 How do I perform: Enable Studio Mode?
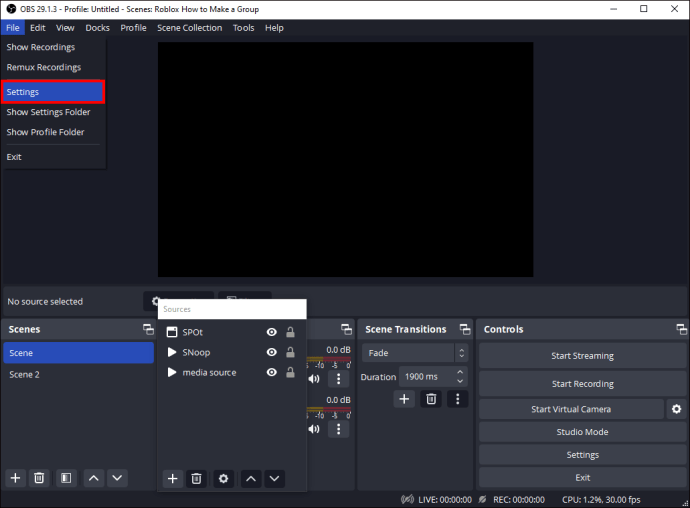click(583, 432)
